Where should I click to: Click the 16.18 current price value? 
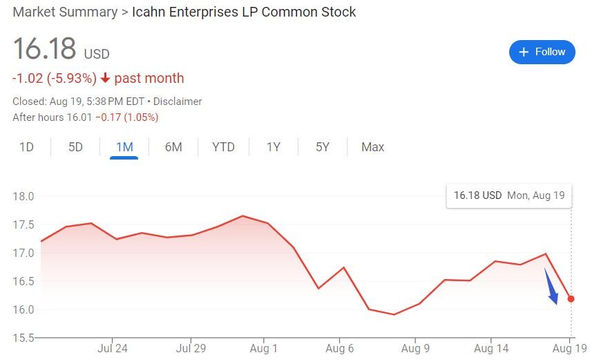click(44, 49)
